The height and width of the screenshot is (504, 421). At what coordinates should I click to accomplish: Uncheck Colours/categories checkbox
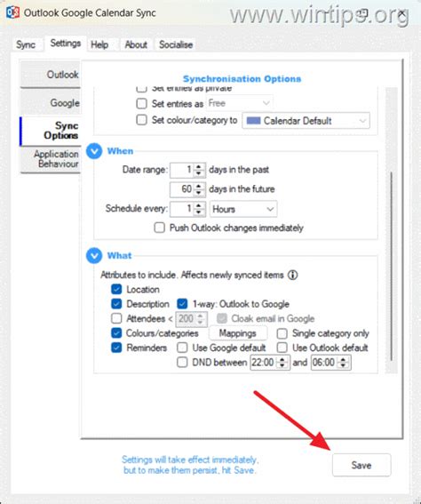(116, 333)
